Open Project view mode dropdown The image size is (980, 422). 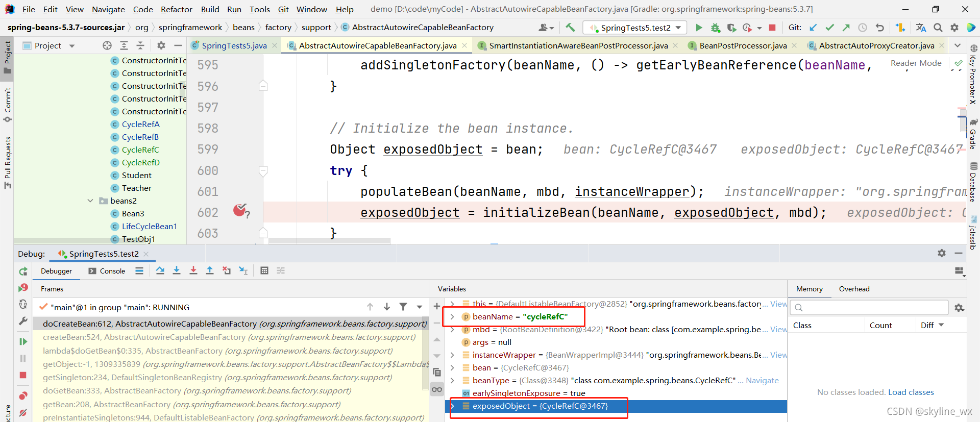coord(72,46)
